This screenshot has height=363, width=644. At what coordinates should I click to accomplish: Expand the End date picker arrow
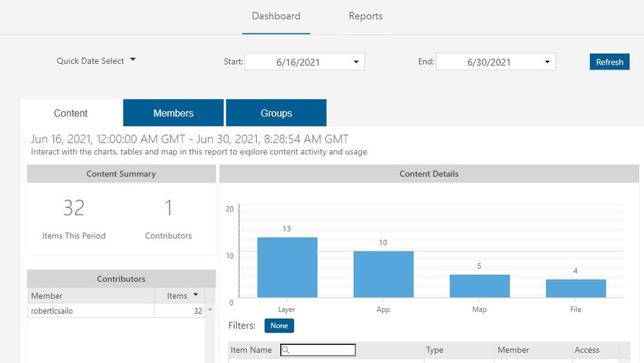click(x=547, y=62)
